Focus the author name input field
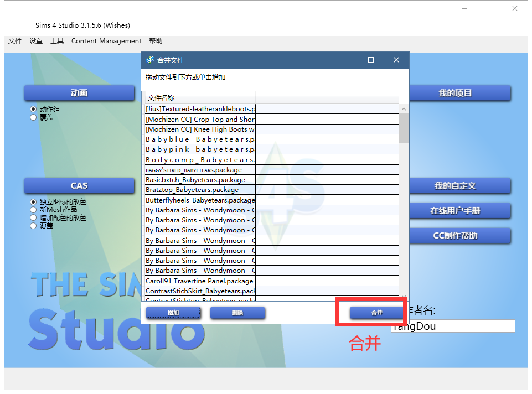Image resolution: width=532 pixels, height=394 pixels. point(453,326)
